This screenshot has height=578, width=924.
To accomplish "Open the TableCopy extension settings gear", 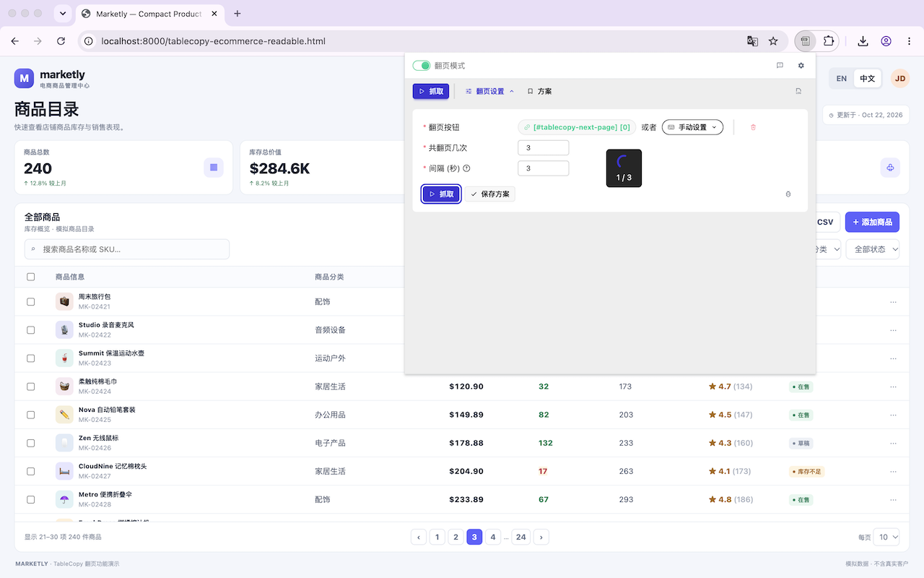I will pyautogui.click(x=801, y=66).
